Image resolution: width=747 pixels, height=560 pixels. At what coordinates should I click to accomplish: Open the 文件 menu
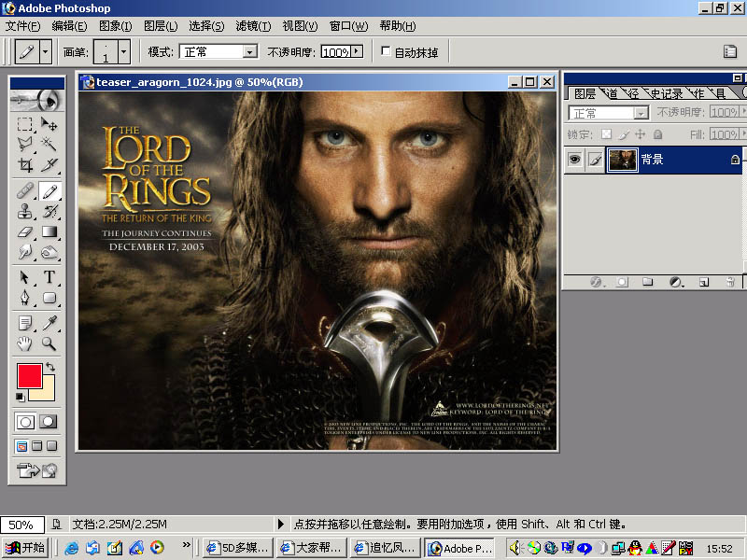(x=22, y=26)
